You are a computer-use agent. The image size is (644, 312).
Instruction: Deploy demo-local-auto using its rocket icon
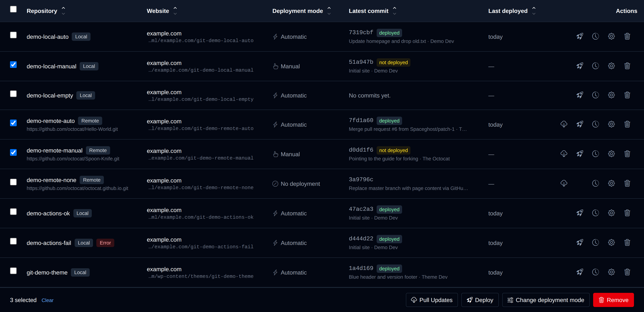580,36
